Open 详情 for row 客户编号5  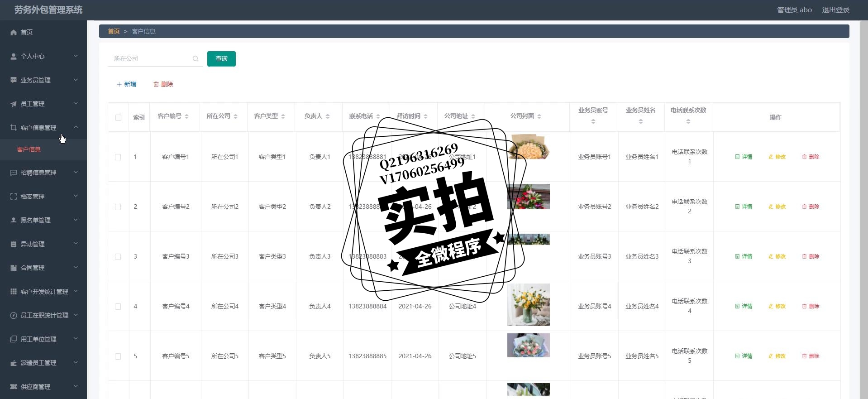[744, 356]
